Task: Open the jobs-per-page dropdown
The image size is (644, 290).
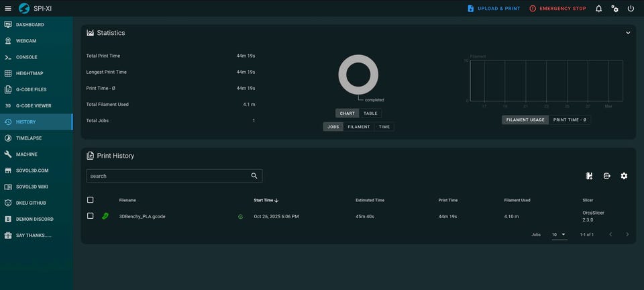Action: (559, 235)
